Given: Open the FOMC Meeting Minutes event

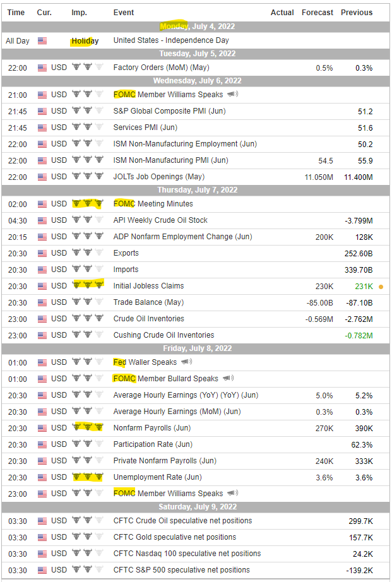Looking at the screenshot, I should (x=153, y=203).
